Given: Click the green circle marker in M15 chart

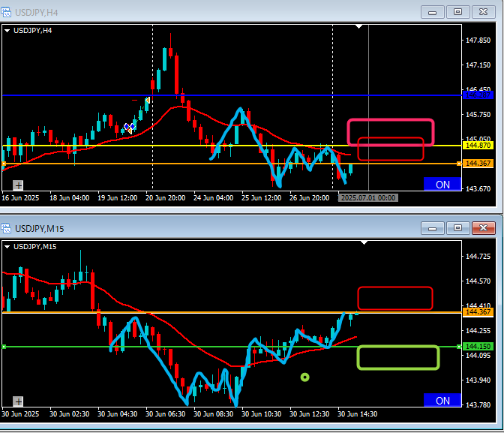Looking at the screenshot, I should (304, 377).
